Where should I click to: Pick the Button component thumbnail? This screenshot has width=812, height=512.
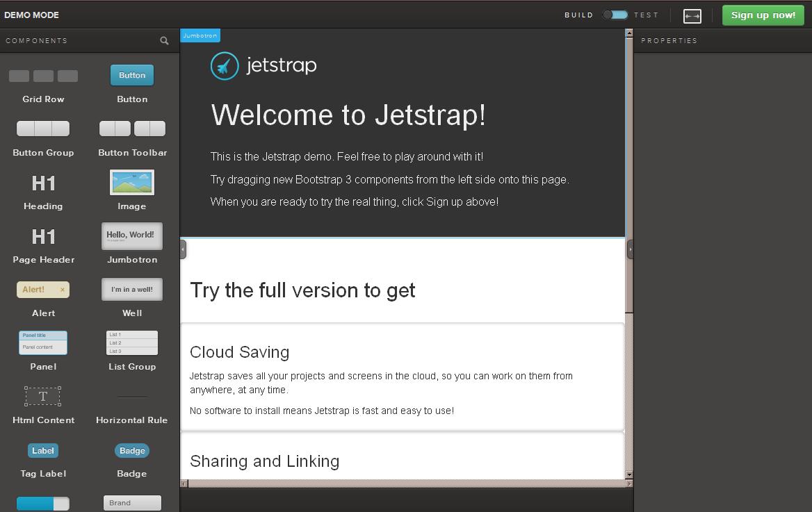tap(132, 75)
